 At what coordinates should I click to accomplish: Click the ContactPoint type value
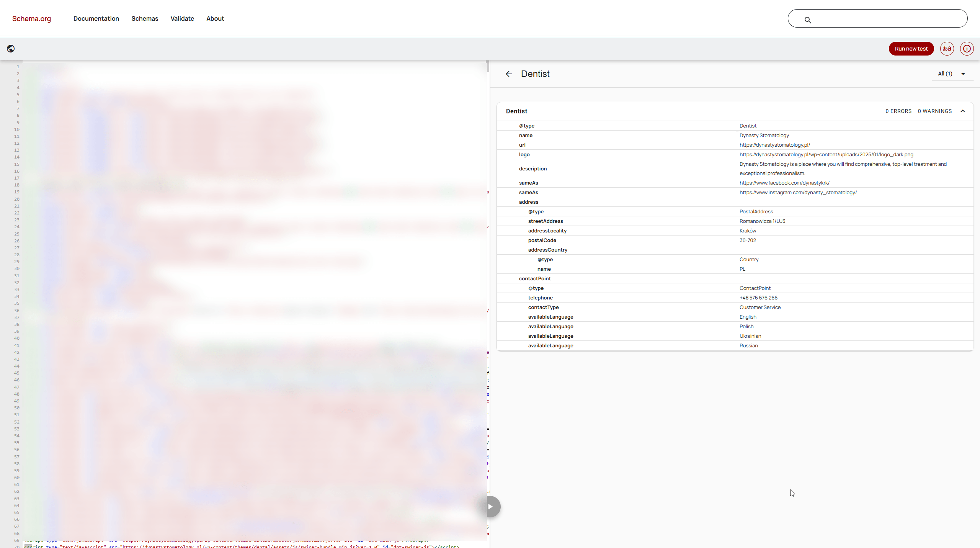[x=755, y=288]
